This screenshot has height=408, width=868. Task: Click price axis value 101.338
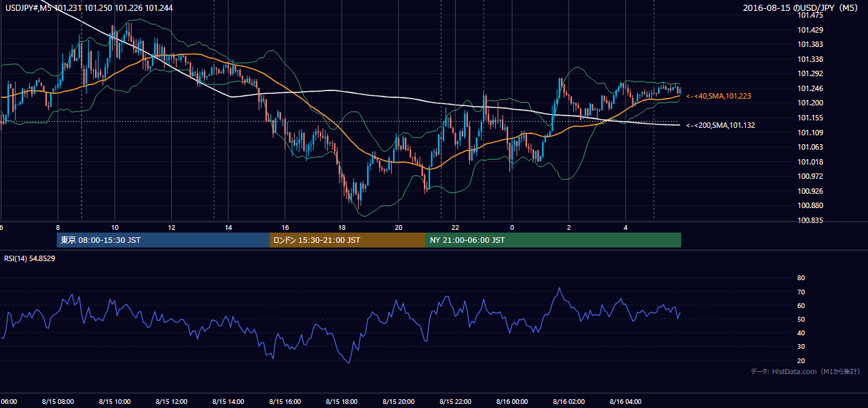click(810, 59)
